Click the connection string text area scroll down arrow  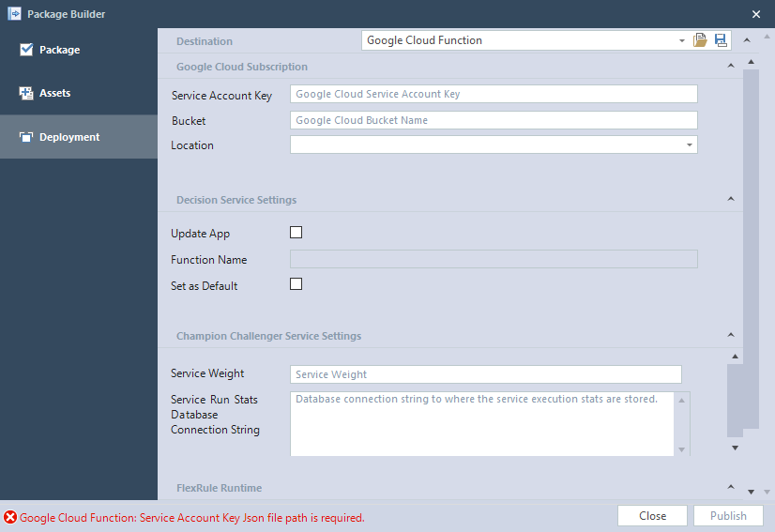(681, 449)
